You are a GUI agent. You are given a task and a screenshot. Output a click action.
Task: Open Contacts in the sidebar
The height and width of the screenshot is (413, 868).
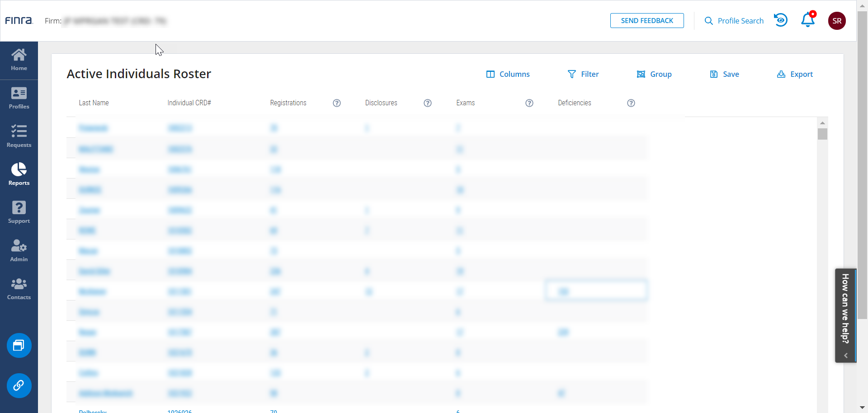point(19,289)
